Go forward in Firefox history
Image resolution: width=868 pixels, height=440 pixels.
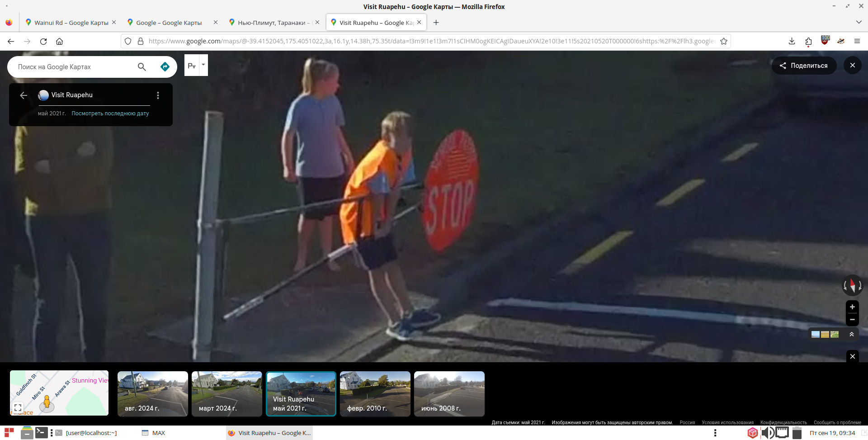point(27,41)
